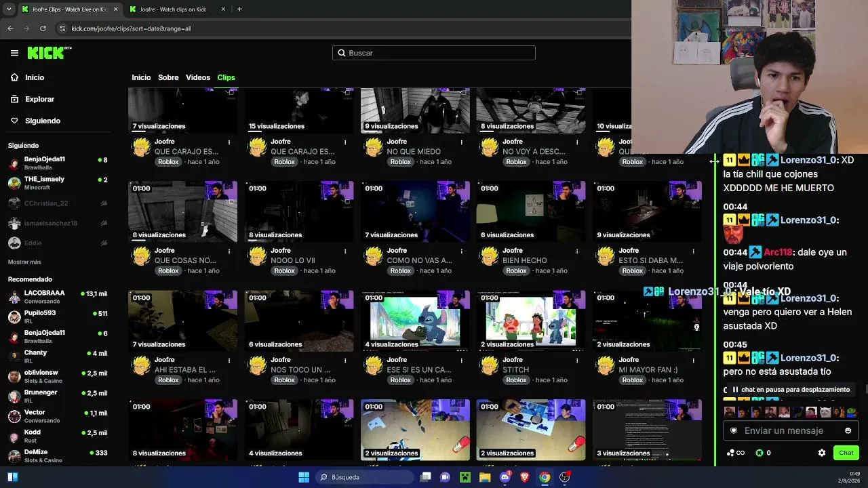Play the 'BIEN HECHO' clip thumbnail

pyautogui.click(x=531, y=211)
